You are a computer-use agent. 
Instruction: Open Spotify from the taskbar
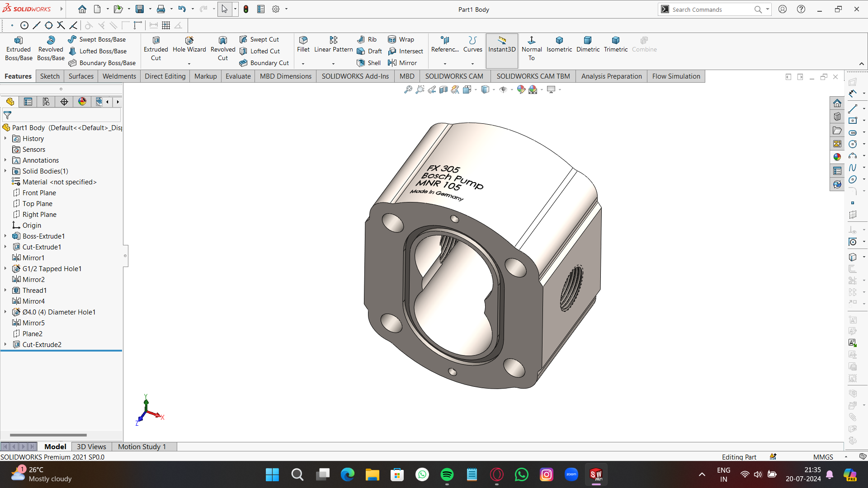point(447,474)
